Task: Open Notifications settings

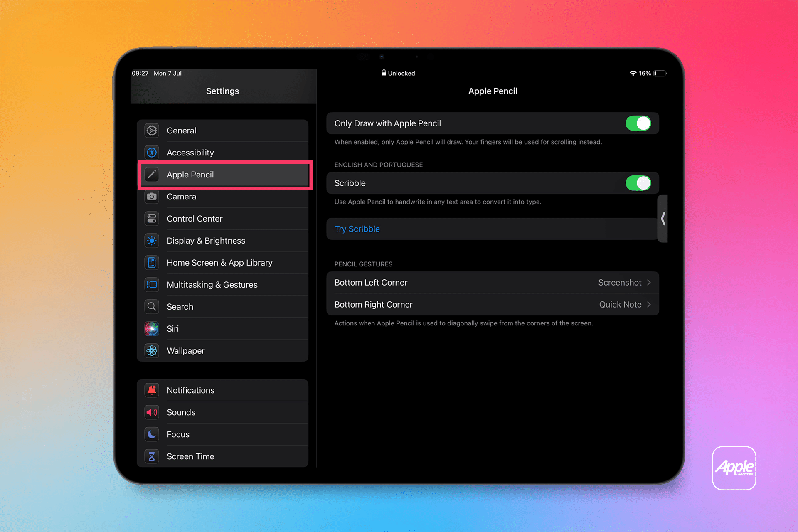Action: [x=223, y=390]
